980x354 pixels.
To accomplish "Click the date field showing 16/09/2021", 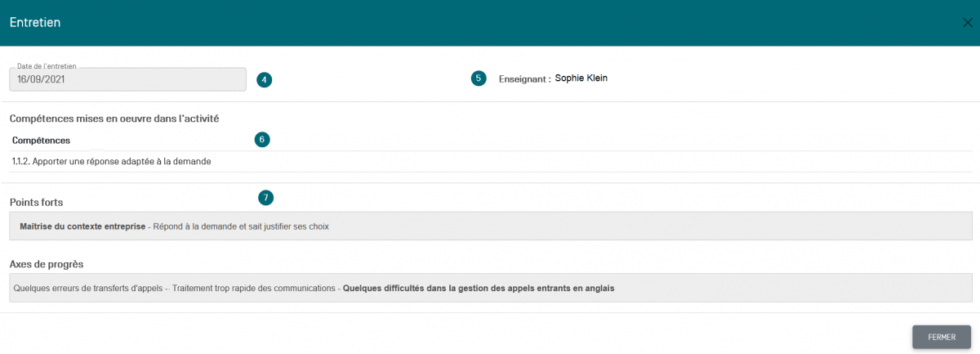I will point(127,79).
